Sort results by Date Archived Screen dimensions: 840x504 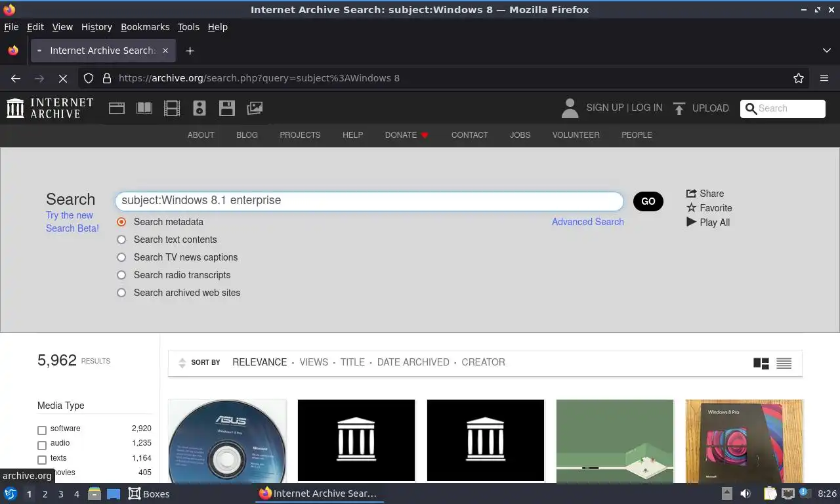[x=413, y=362]
